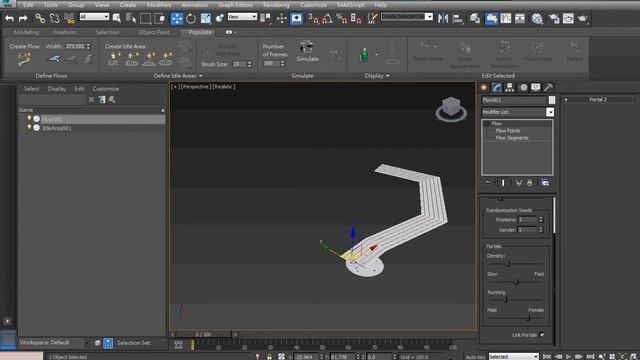Open the reference coordinate system View dropdown
Image resolution: width=640 pixels, height=360 pixels.
point(242,17)
